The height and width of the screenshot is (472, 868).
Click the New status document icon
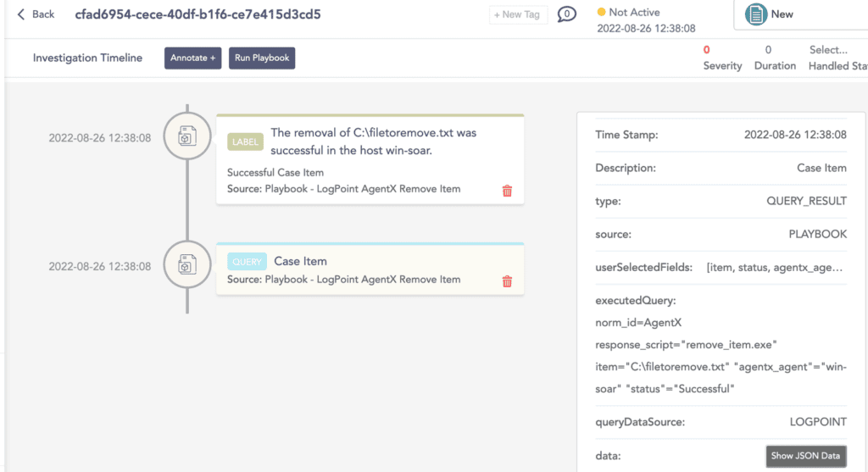[755, 14]
